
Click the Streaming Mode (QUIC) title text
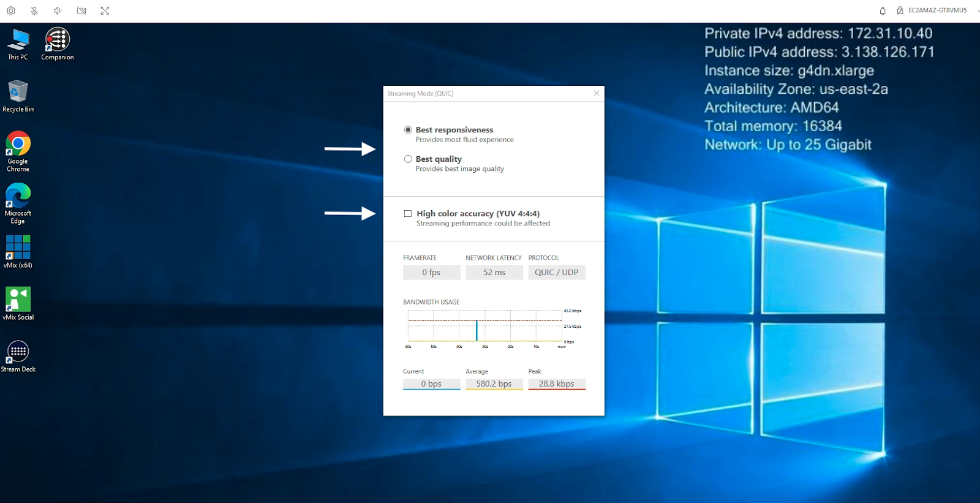(420, 94)
